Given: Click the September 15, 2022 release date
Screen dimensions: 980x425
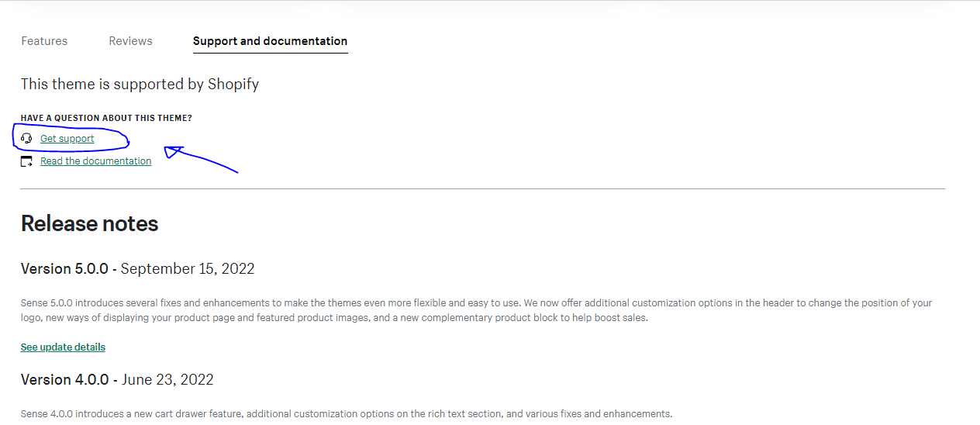Looking at the screenshot, I should click(188, 269).
